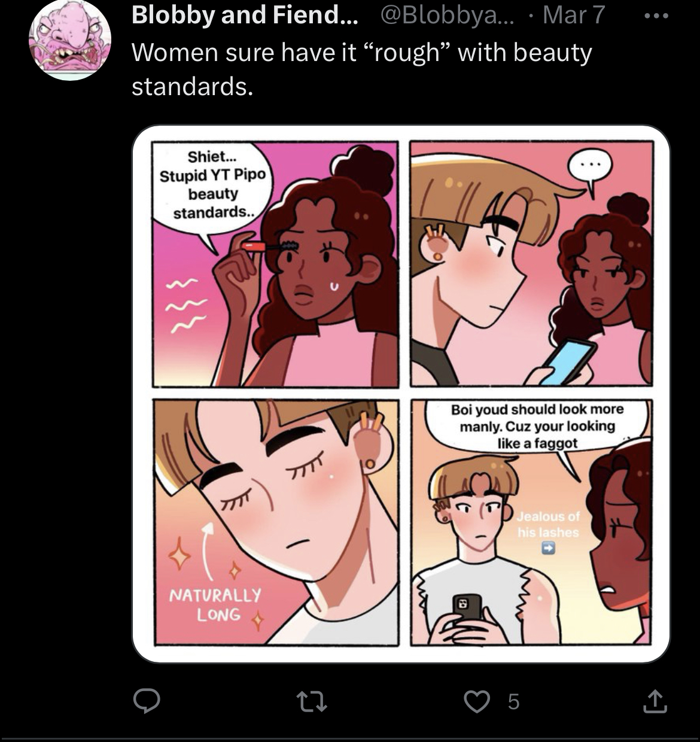Open the @Blobbya... handle link
Viewport: 700px width, 742px height.
click(x=447, y=15)
